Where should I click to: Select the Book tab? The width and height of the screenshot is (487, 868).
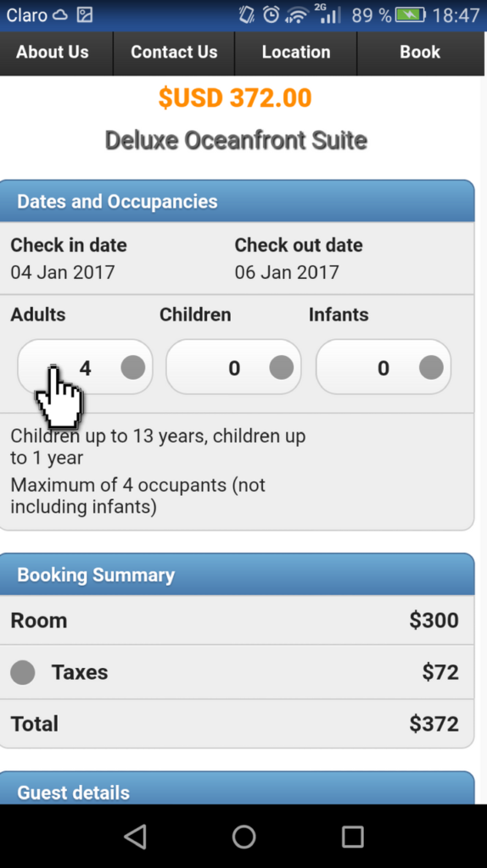coord(422,53)
